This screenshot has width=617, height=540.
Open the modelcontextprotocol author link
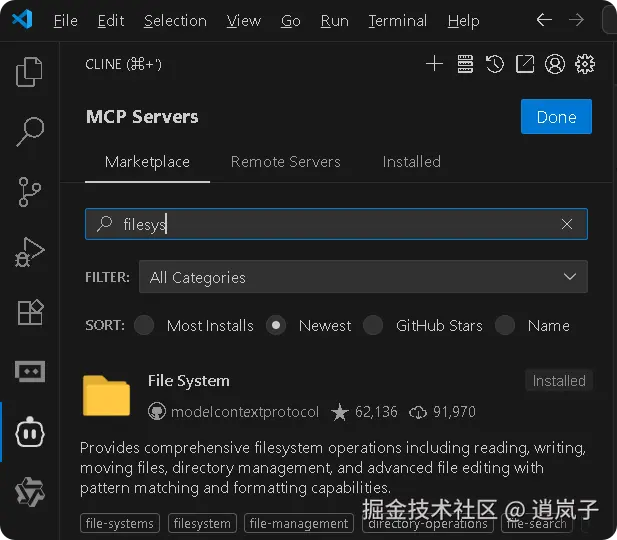[x=245, y=412]
